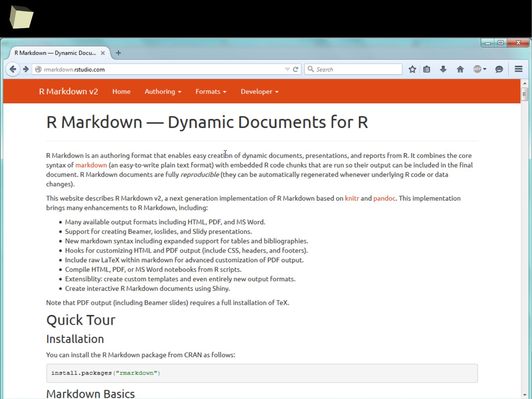Maximize the browser window
This screenshot has height=399, width=532.
(501, 43)
